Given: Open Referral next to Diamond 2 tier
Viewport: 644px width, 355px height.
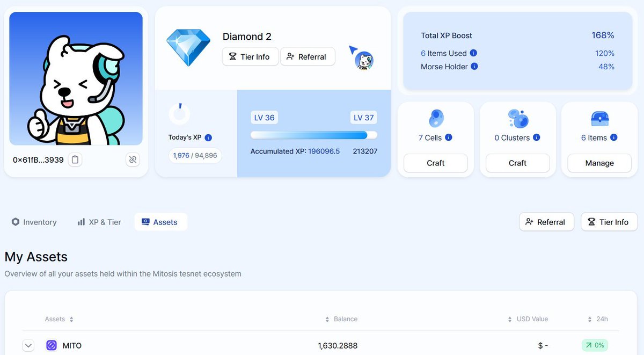Looking at the screenshot, I should coord(308,56).
